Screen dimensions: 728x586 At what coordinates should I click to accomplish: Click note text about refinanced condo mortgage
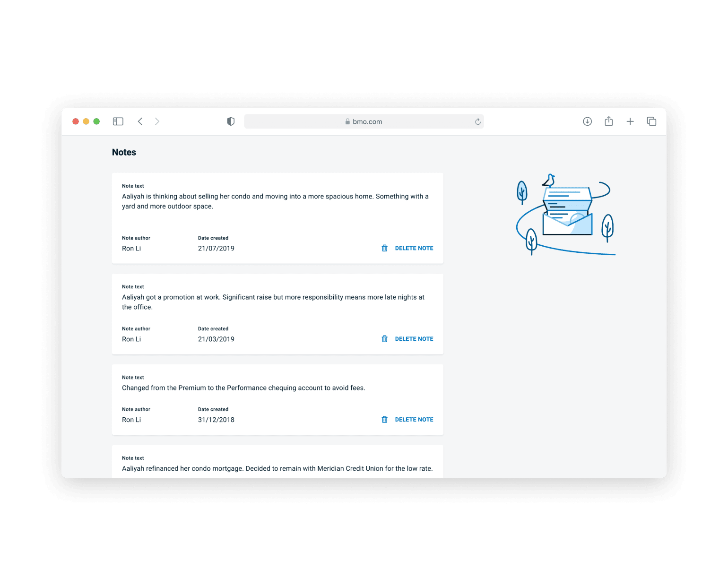pos(277,469)
